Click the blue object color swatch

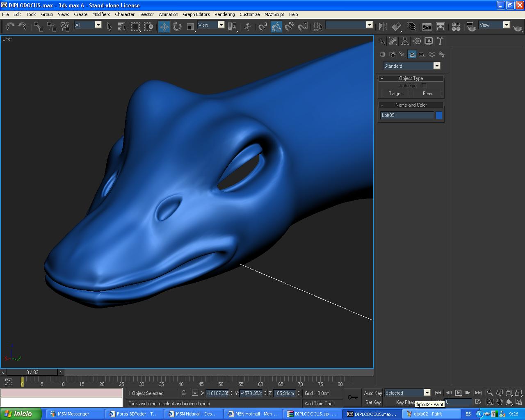(439, 116)
